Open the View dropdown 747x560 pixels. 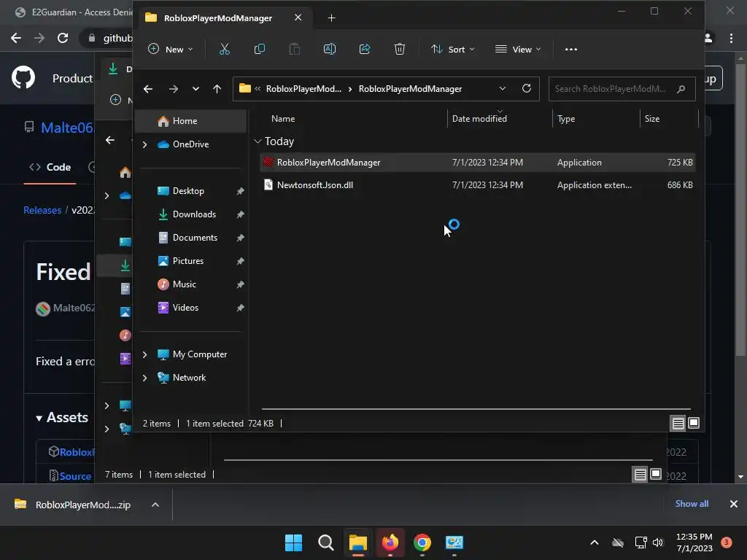tap(519, 49)
